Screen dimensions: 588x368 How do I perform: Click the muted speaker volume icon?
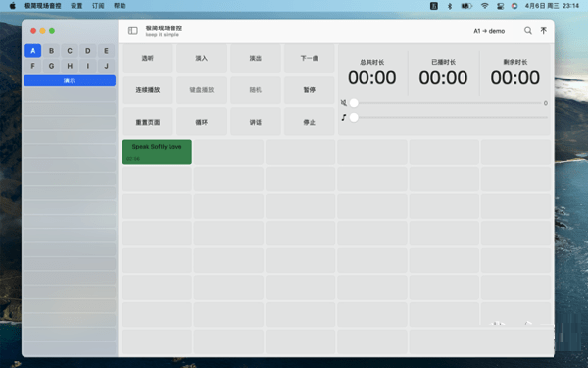tap(344, 102)
